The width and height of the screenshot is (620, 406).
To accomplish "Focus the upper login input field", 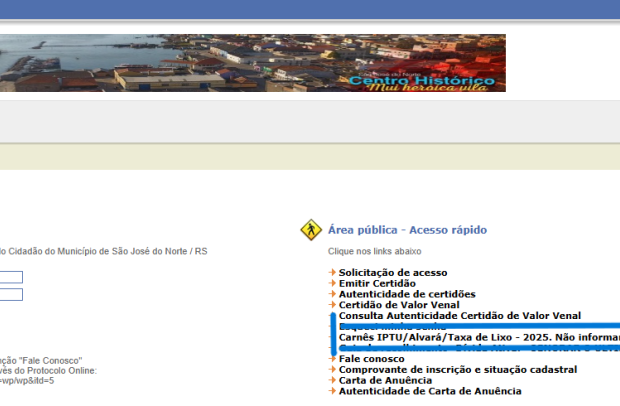I will [11, 277].
